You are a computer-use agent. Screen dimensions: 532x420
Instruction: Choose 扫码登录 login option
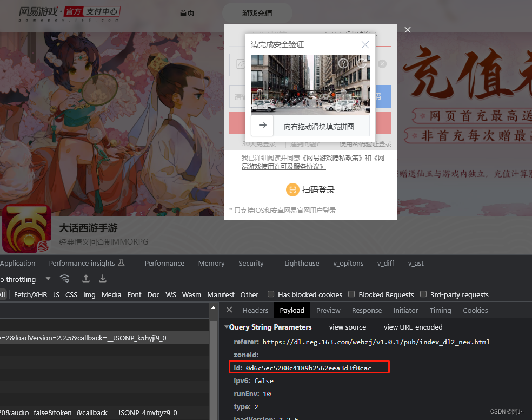click(318, 190)
